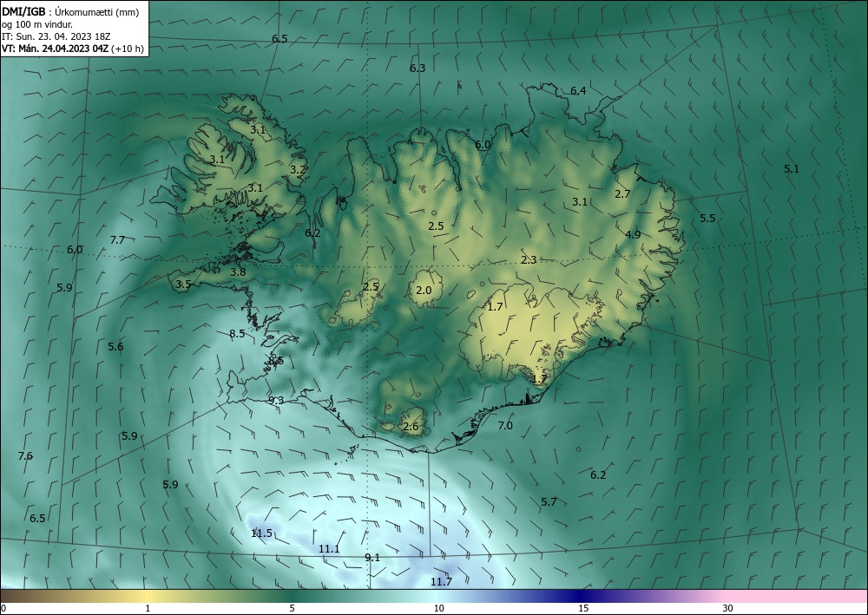Click the 'DMI/IGB : Úrkomumætti (mm)' title text

tap(70, 12)
